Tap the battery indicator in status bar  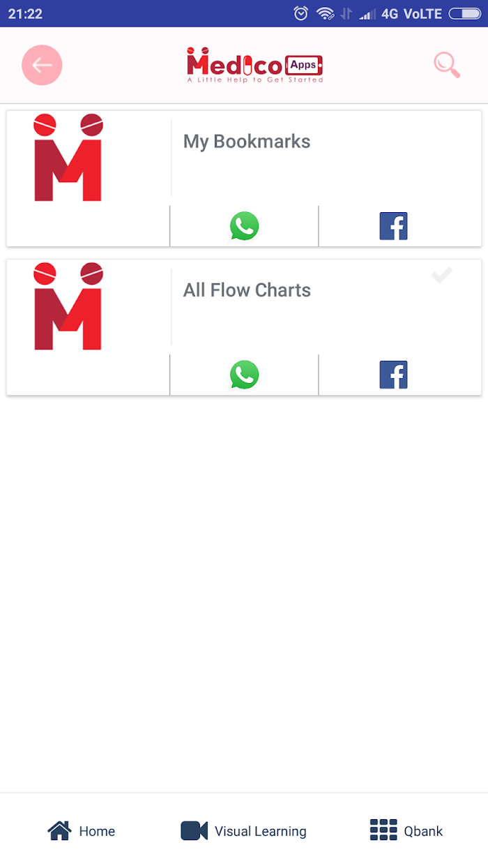(x=464, y=13)
